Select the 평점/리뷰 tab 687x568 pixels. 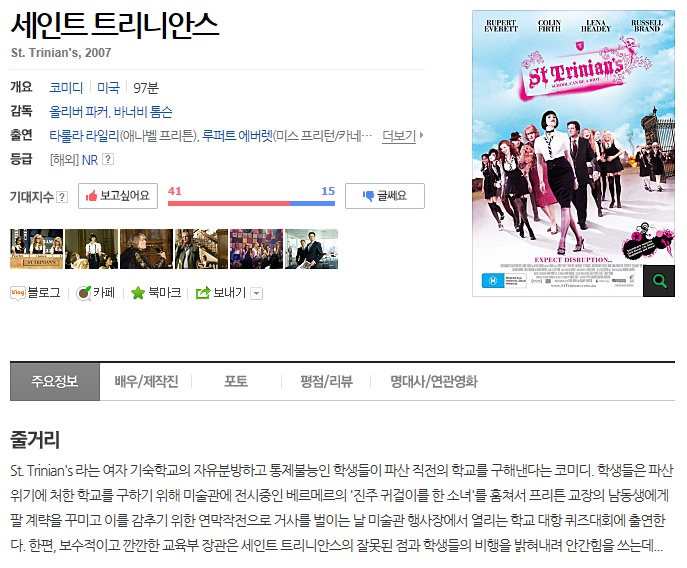coord(326,381)
